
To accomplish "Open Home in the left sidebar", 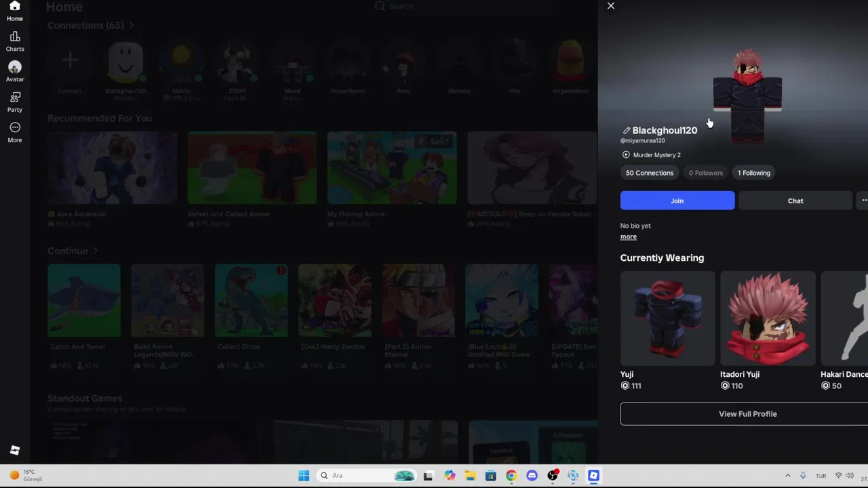I will pyautogui.click(x=15, y=12).
